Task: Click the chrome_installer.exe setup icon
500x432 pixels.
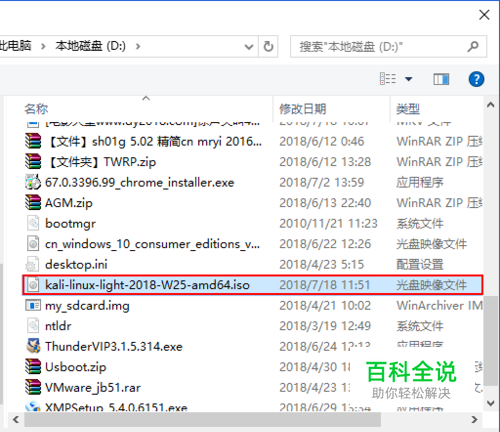Action: [x=33, y=182]
